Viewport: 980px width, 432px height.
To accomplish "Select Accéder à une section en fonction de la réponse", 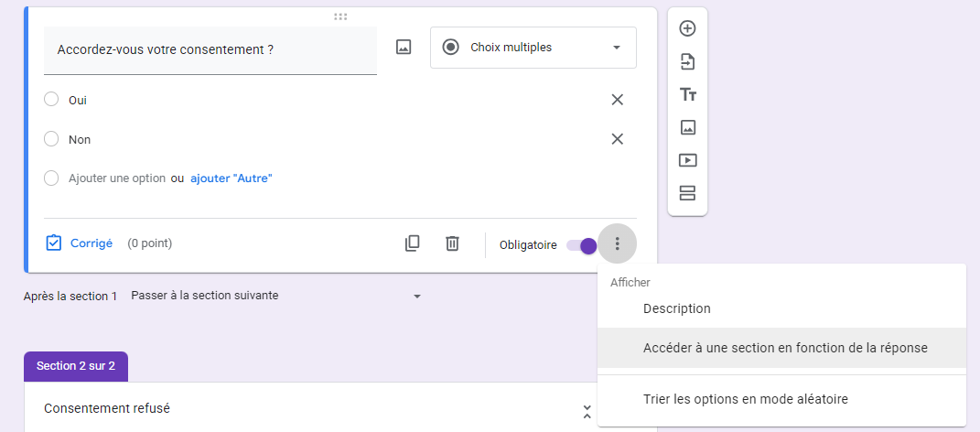I will tap(785, 348).
